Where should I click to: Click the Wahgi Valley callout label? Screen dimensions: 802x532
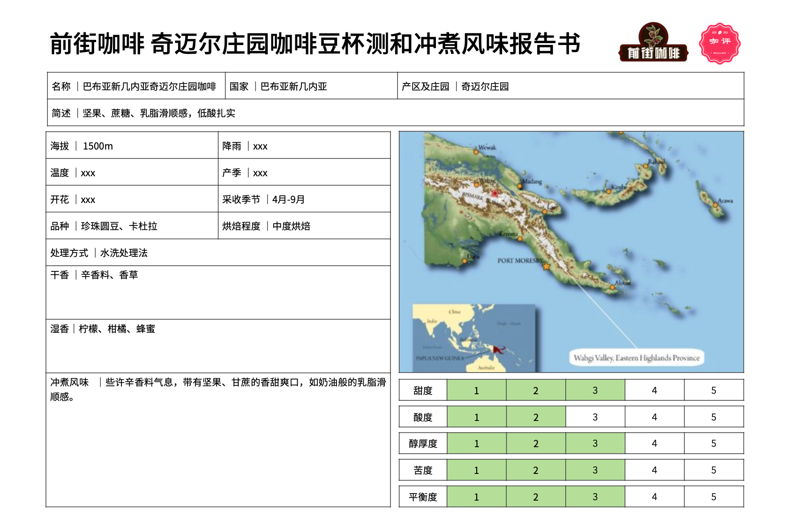(x=636, y=358)
